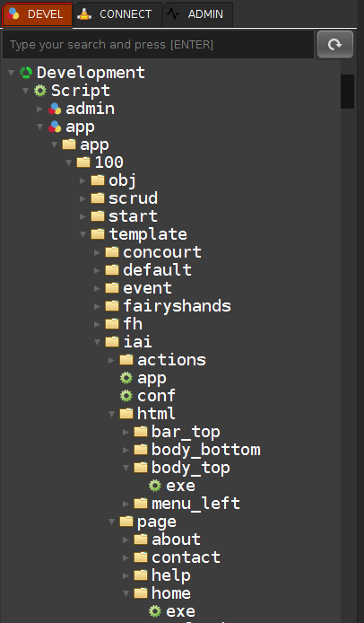Switch to the CONNECT tab
364x623 pixels.
117,14
